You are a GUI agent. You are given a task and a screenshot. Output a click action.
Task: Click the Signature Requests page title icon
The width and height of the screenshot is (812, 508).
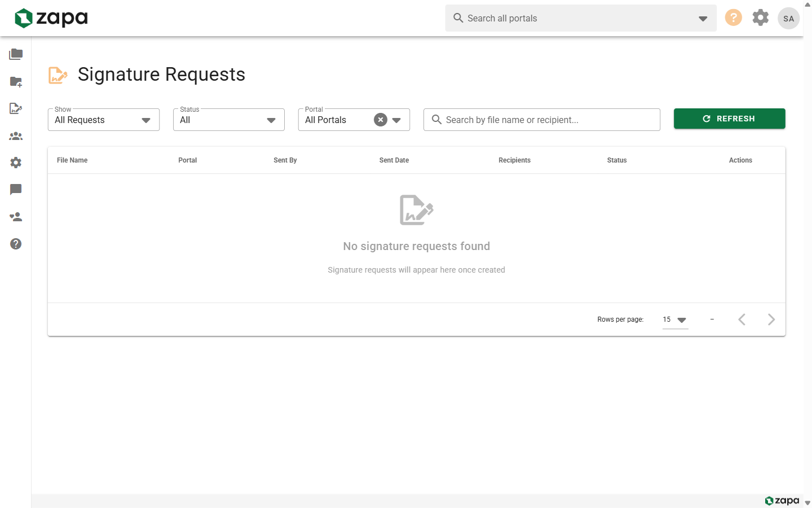coord(58,75)
